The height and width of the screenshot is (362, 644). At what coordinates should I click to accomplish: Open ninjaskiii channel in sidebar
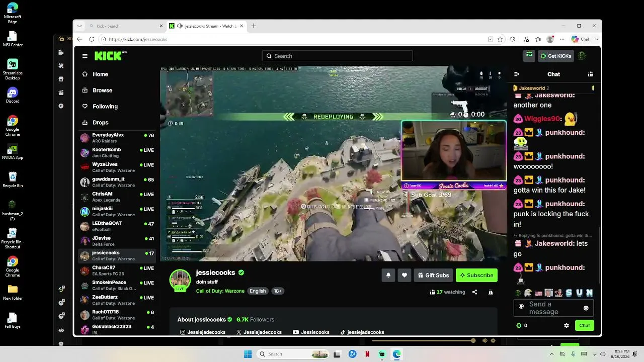pos(117,211)
